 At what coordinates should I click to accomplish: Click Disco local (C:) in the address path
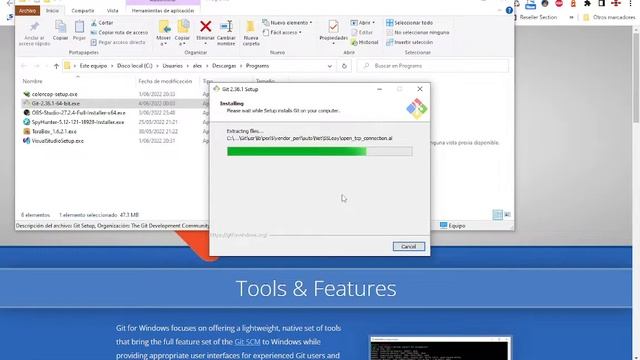point(135,66)
